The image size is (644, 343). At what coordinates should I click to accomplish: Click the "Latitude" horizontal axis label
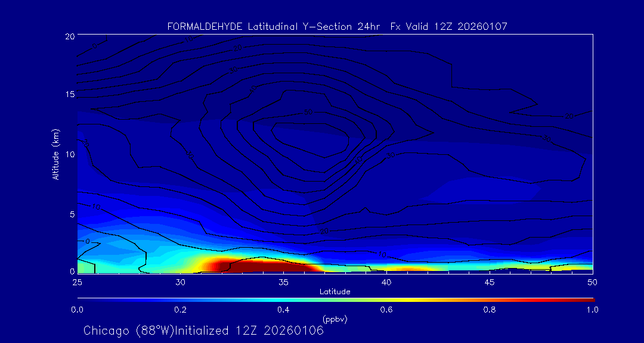click(335, 292)
